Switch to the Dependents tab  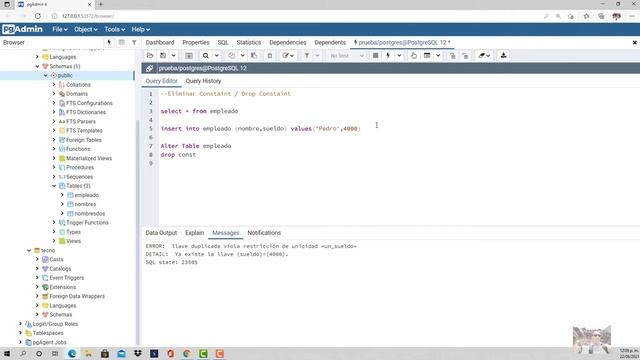click(330, 42)
